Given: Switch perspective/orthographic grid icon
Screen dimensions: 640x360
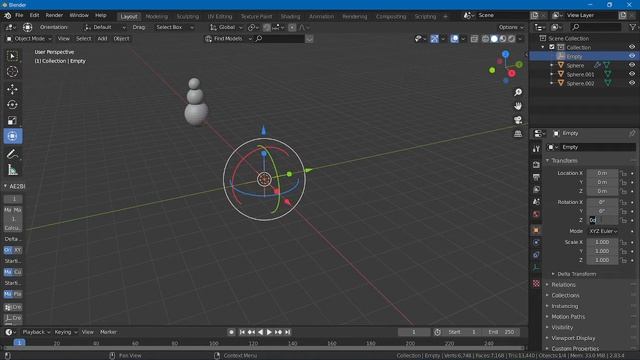Looking at the screenshot, I should 518,134.
